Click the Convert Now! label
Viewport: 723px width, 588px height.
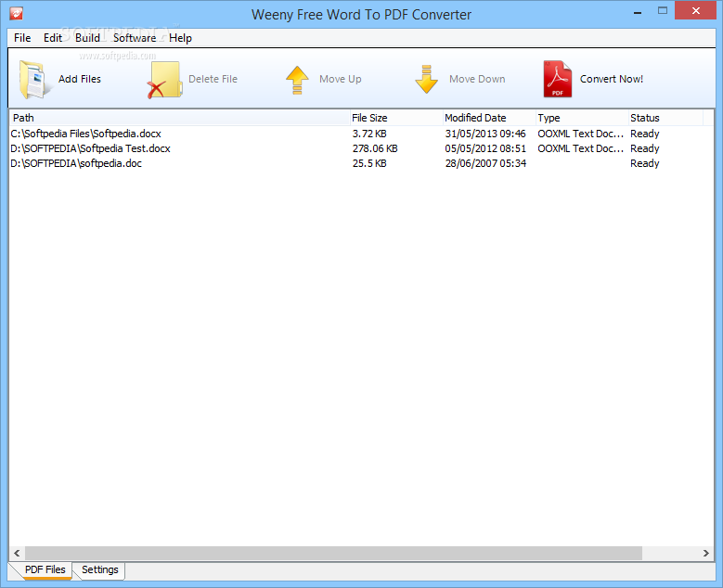(612, 79)
